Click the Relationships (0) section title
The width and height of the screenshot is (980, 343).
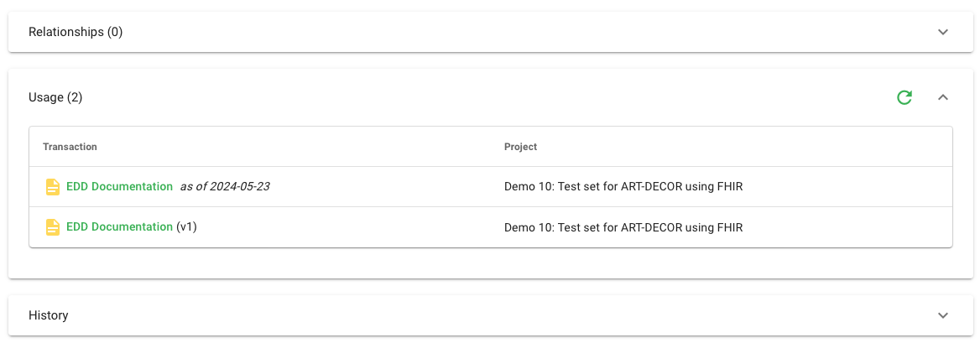tap(76, 32)
